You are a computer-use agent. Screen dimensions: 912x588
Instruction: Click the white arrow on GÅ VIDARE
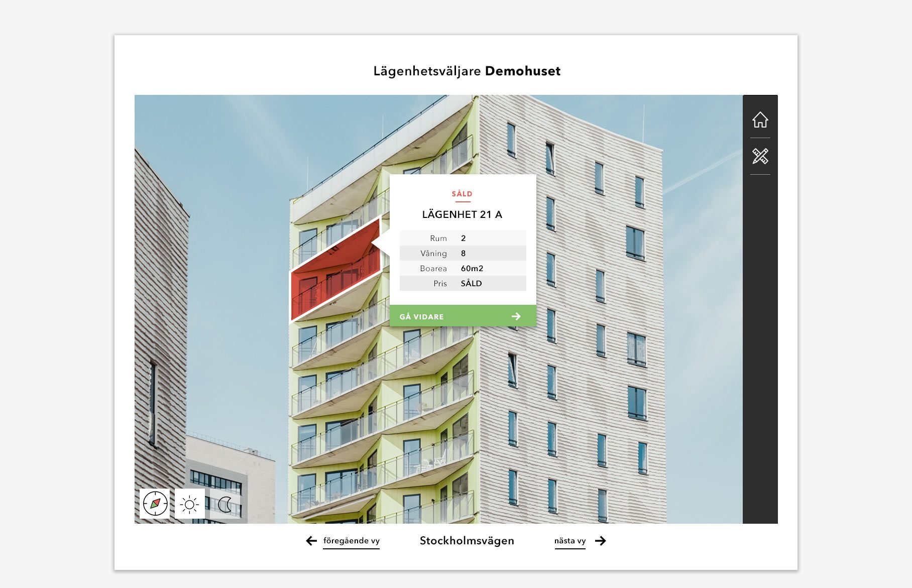[516, 316]
